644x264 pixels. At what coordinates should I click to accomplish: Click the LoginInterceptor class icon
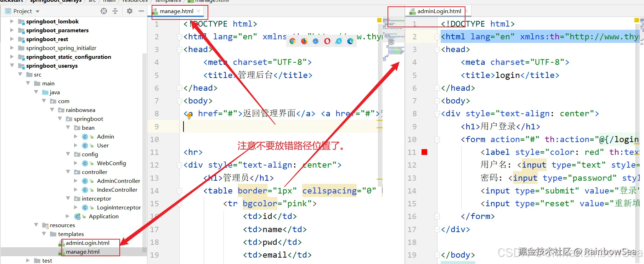85,208
